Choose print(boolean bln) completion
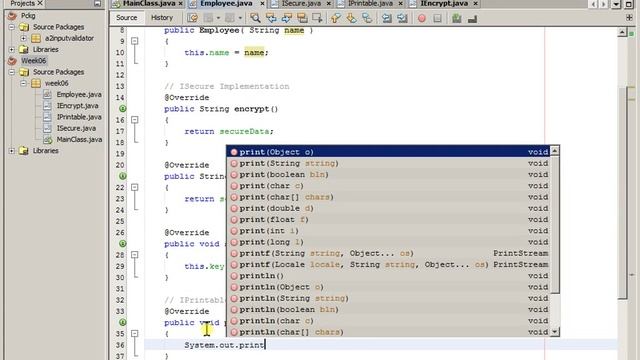Image resolution: width=640 pixels, height=360 pixels. [x=388, y=174]
